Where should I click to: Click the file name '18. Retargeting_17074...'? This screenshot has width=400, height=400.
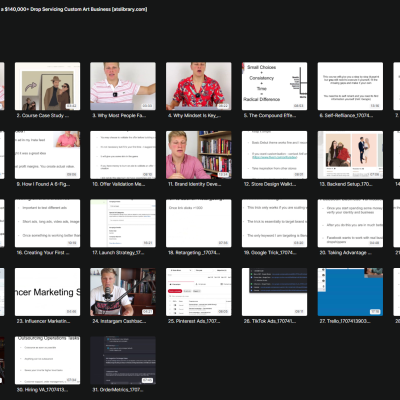click(x=194, y=253)
